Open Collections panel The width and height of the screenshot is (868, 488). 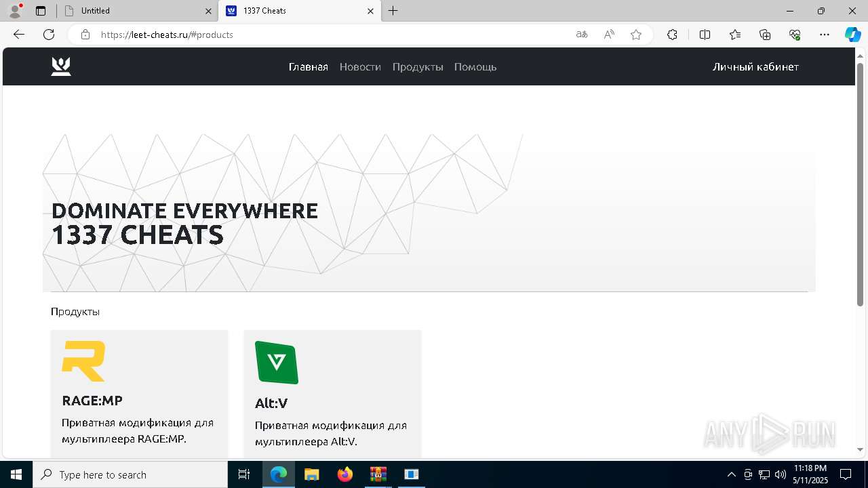click(765, 35)
